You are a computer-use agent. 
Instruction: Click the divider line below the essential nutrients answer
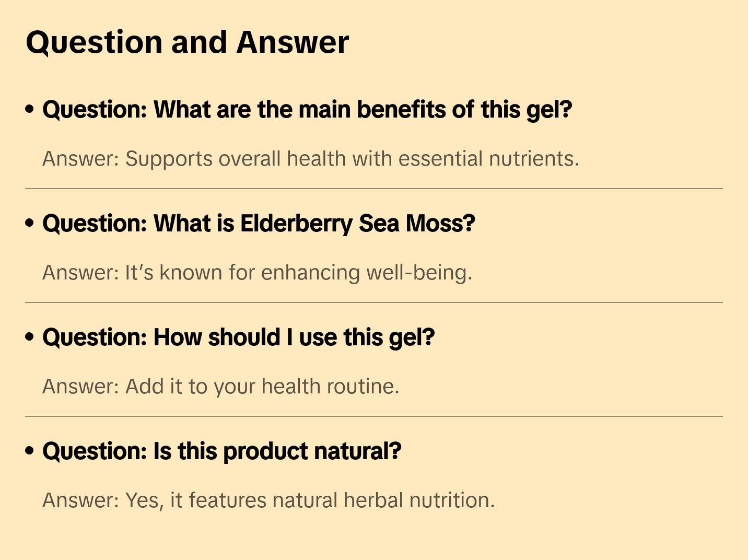click(374, 189)
